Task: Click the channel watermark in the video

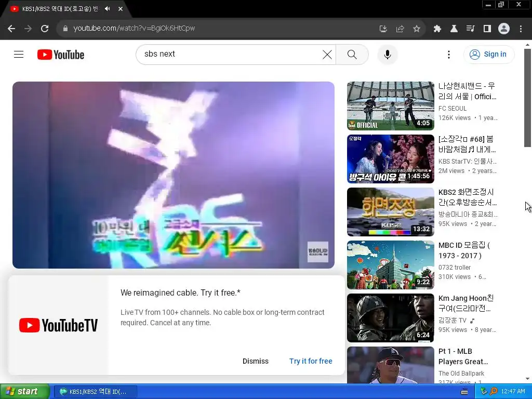Action: [x=317, y=251]
